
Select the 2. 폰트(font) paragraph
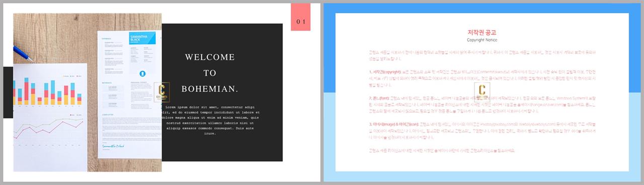pos(482,104)
